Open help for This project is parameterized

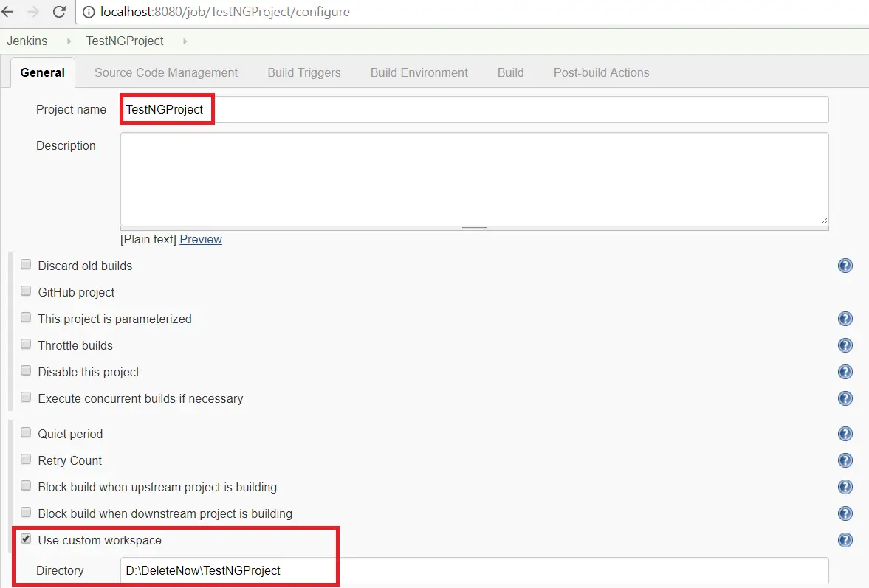(845, 319)
